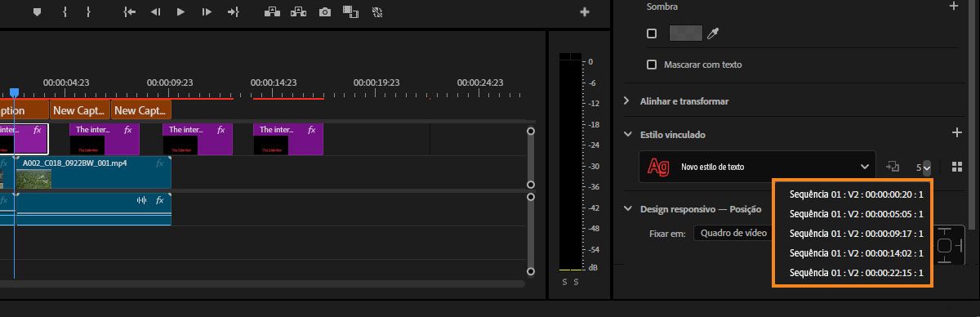Select the audio clip below the video
The image size is (980, 317).
93,209
